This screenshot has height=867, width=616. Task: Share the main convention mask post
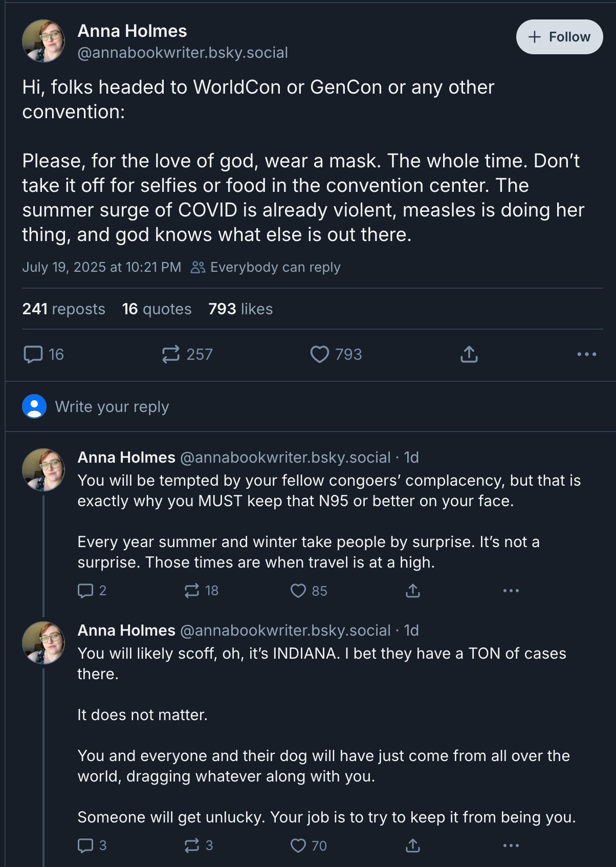click(x=469, y=354)
